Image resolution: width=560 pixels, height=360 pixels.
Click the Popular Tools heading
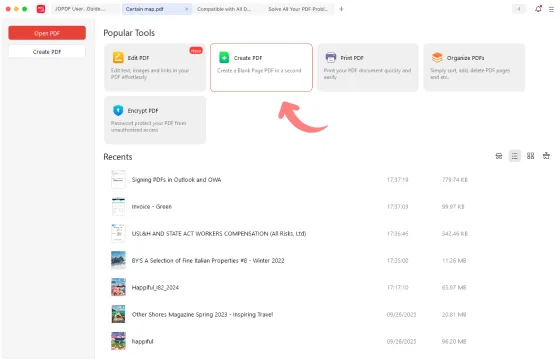tap(129, 33)
